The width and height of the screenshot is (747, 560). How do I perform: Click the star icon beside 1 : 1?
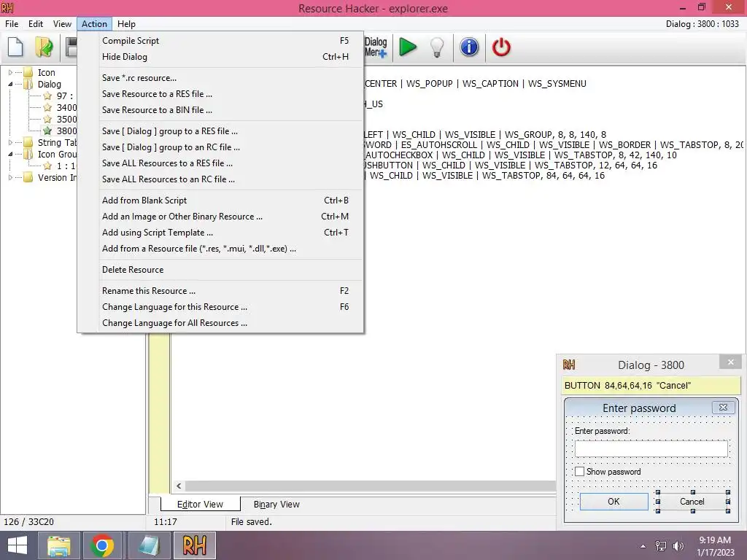click(x=47, y=166)
